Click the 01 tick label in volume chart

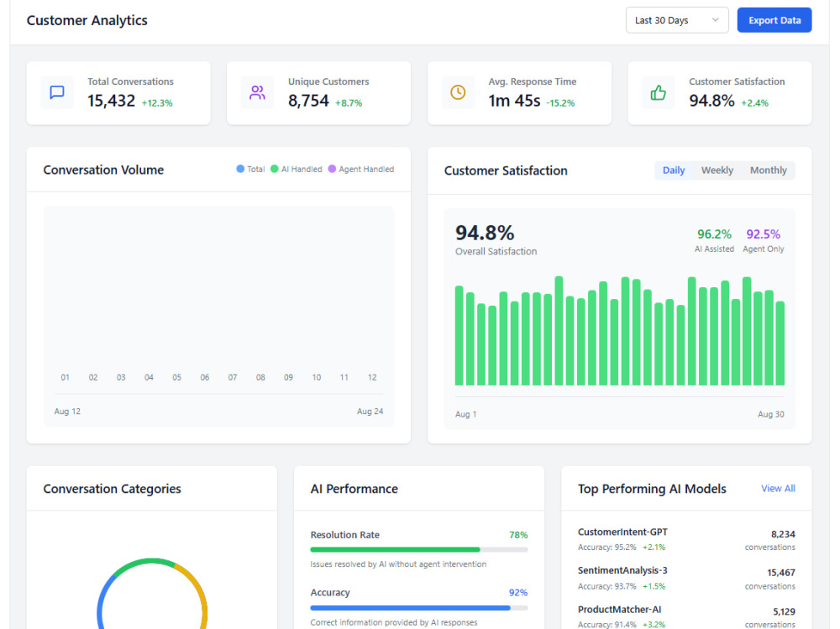(x=65, y=378)
